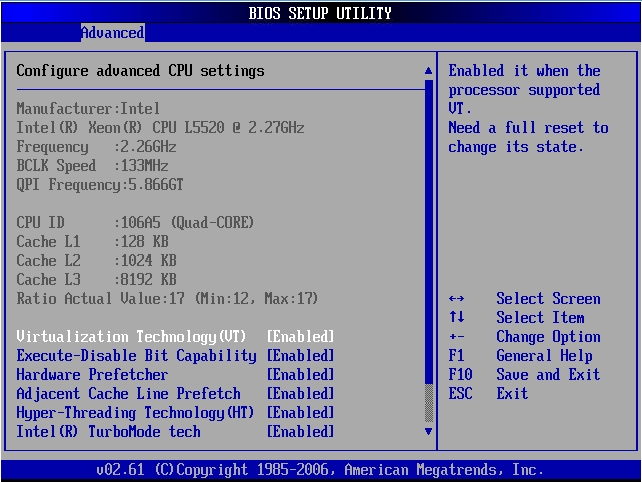This screenshot has height=482, width=642.
Task: Change Adjacent Cache Line Prefetch [Enabled] value
Action: point(301,394)
